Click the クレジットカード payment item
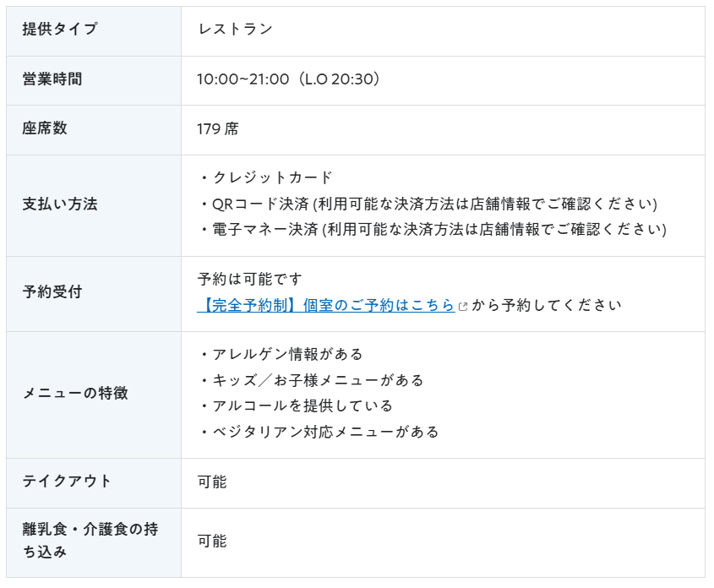The image size is (714, 588). pyautogui.click(x=272, y=177)
